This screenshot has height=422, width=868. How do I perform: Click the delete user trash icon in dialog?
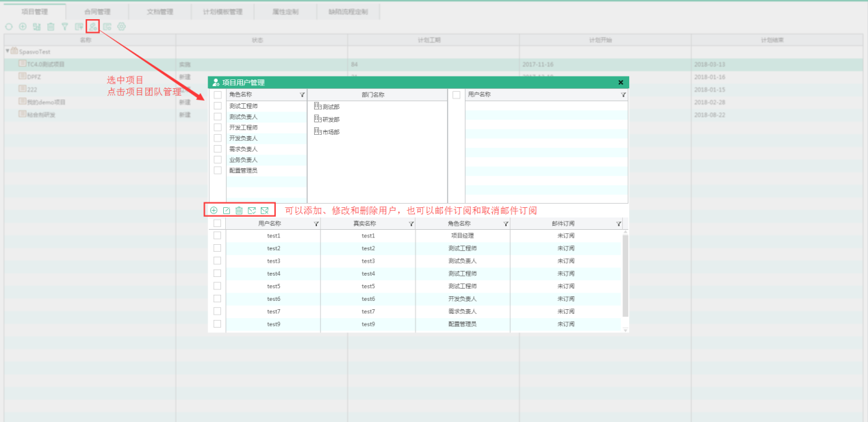[239, 210]
